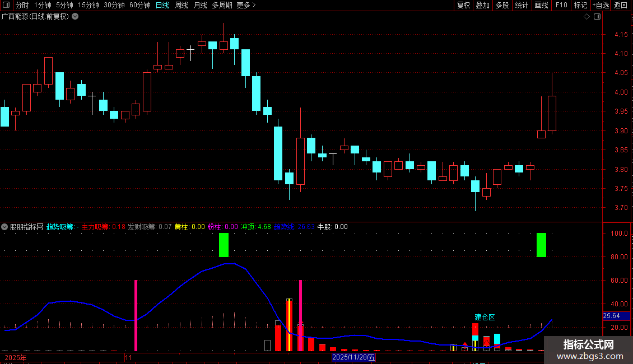Switch to the 日线 daily chart
This screenshot has width=633, height=364.
(162, 5)
